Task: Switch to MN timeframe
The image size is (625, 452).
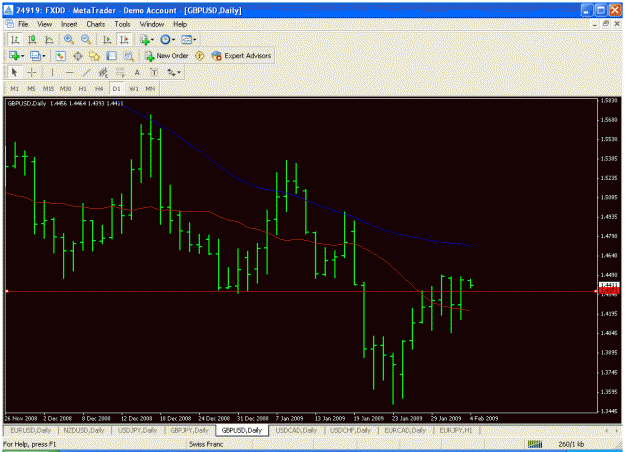Action: click(x=150, y=88)
